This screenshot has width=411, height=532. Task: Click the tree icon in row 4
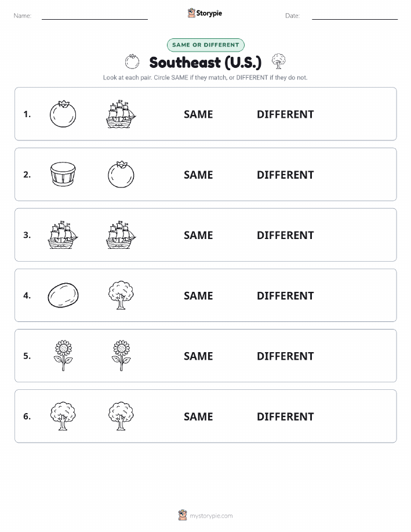coord(121,295)
